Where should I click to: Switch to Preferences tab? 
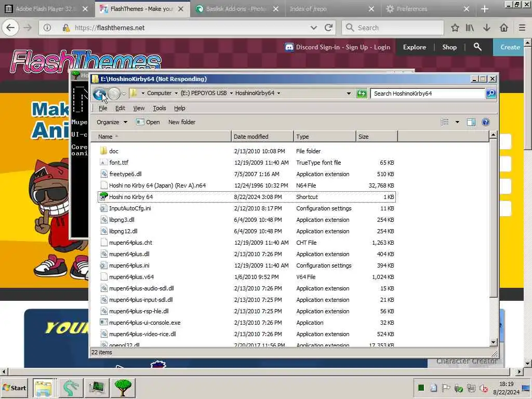(428, 9)
